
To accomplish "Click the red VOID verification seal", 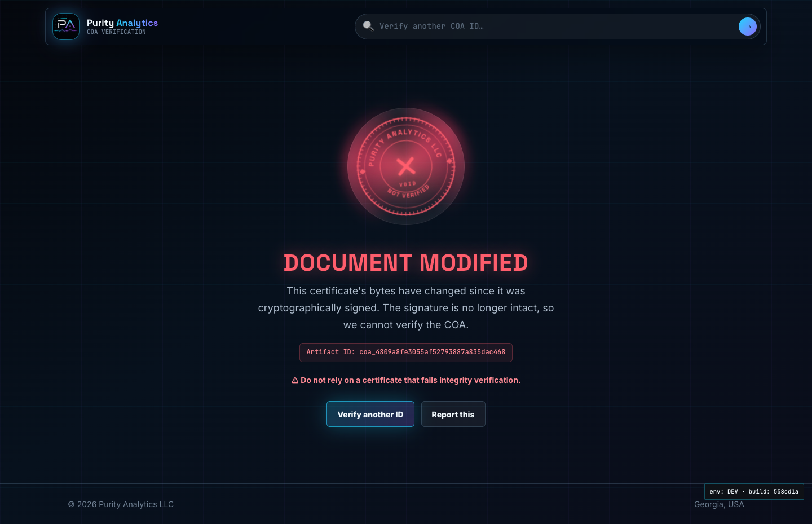I will tap(406, 166).
